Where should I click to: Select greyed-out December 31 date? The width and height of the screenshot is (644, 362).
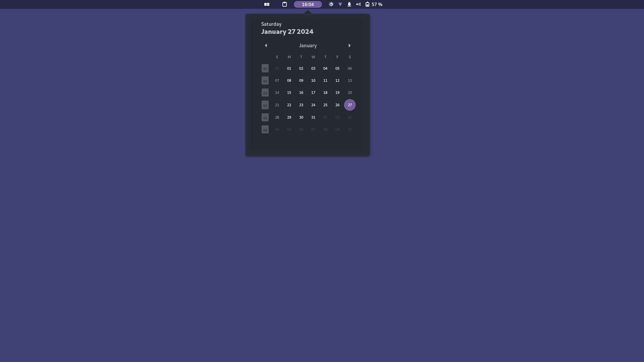(277, 68)
